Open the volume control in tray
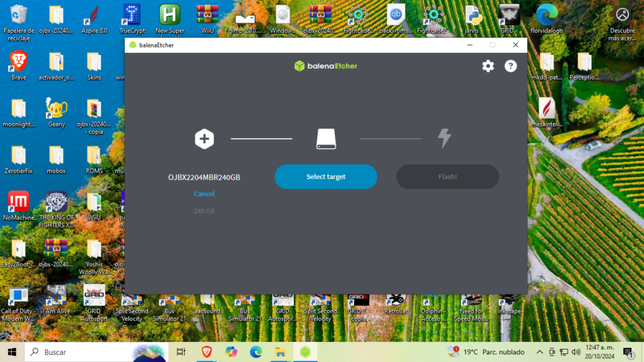 (576, 352)
